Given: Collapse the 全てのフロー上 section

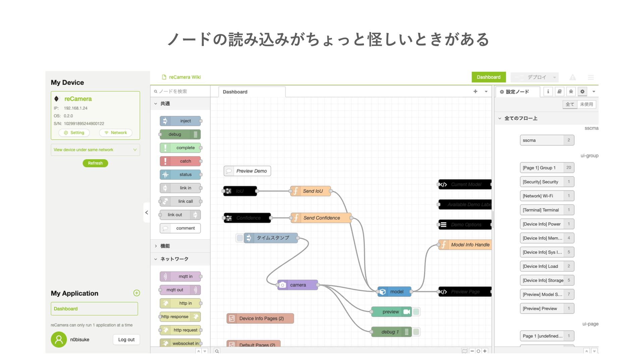Looking at the screenshot, I should coord(546,118).
